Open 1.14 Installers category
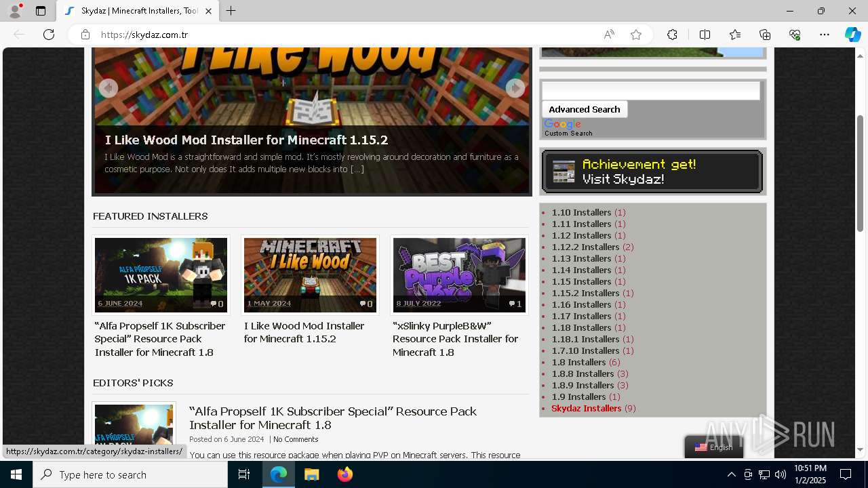868x488 pixels. [581, 270]
